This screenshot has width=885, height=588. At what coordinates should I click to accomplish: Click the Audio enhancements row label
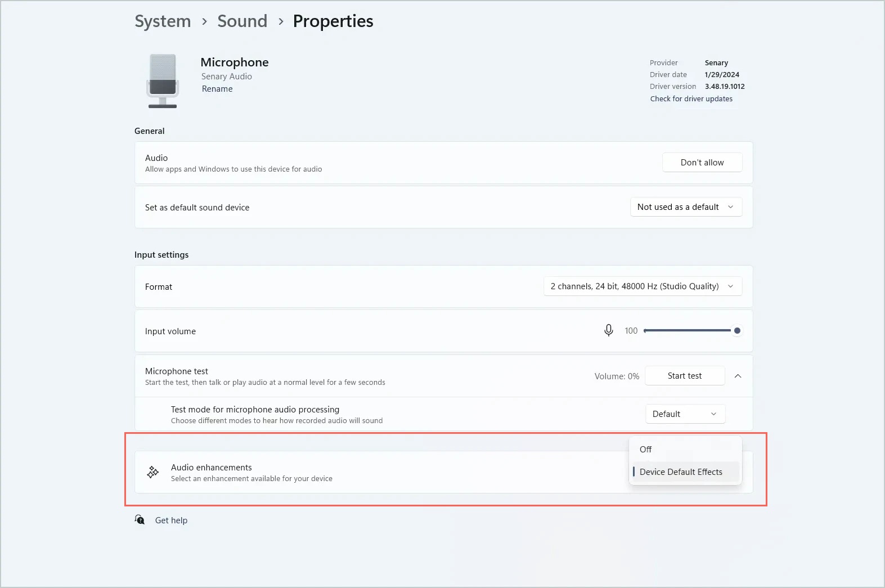pos(212,468)
